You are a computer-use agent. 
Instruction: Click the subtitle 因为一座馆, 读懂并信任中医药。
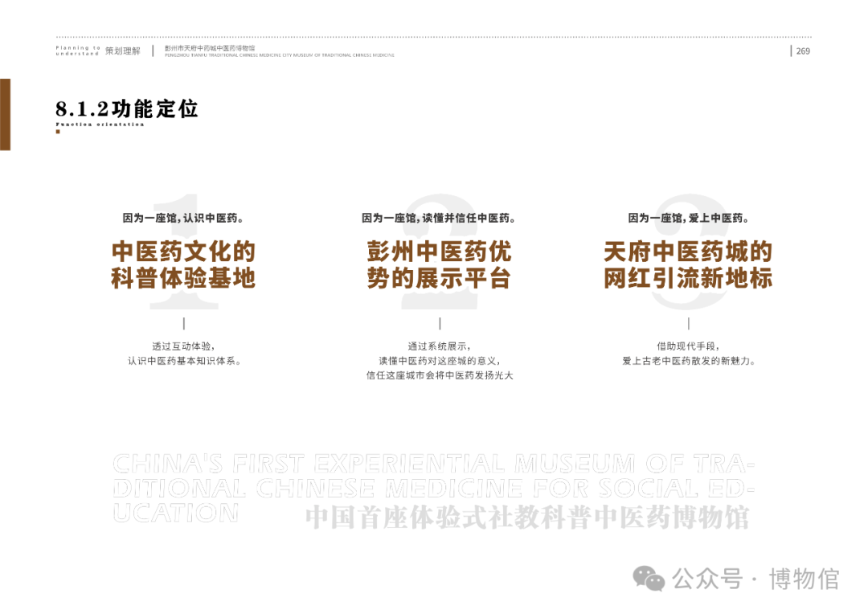coord(439,218)
